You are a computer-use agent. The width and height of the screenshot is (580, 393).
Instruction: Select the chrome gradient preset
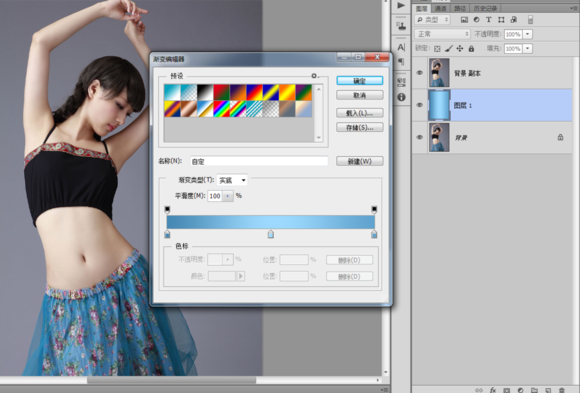pyautogui.click(x=205, y=109)
